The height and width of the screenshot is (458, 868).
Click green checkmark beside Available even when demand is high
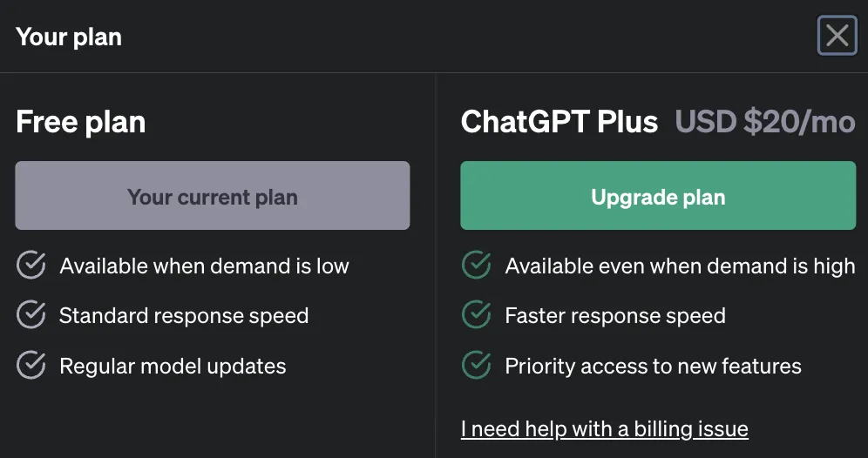[x=476, y=266]
